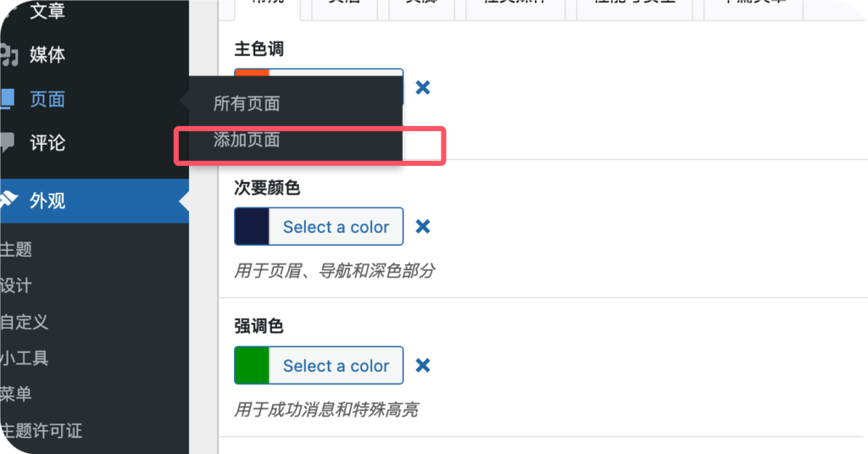
Task: Select 所有页面 in the flyout menu
Action: point(247,104)
